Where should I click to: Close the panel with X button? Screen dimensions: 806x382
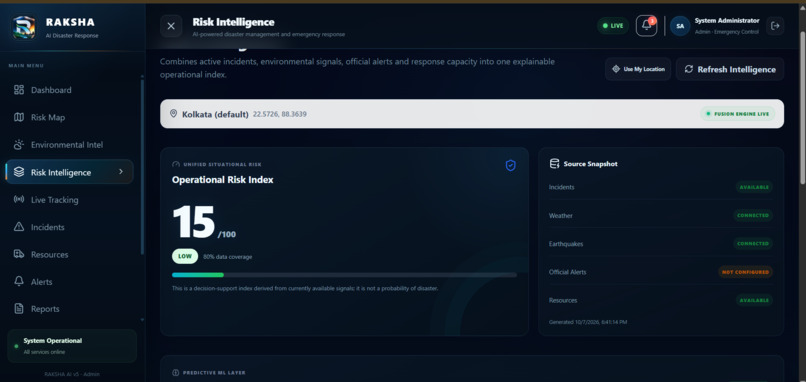point(171,26)
